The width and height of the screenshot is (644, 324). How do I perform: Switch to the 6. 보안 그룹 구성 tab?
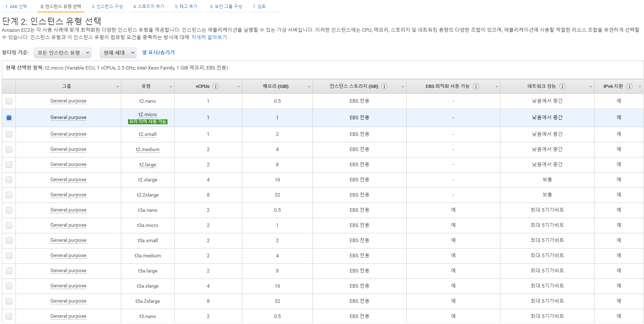point(226,7)
